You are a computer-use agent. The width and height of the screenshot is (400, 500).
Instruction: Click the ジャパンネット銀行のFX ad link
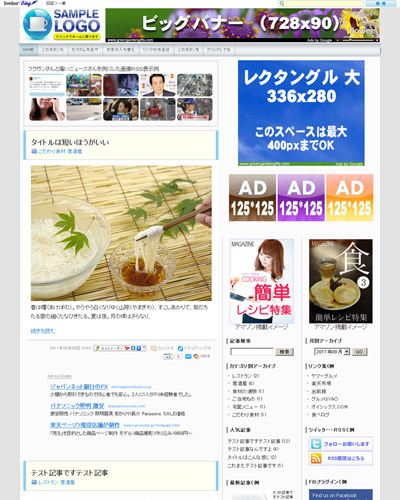tap(79, 387)
